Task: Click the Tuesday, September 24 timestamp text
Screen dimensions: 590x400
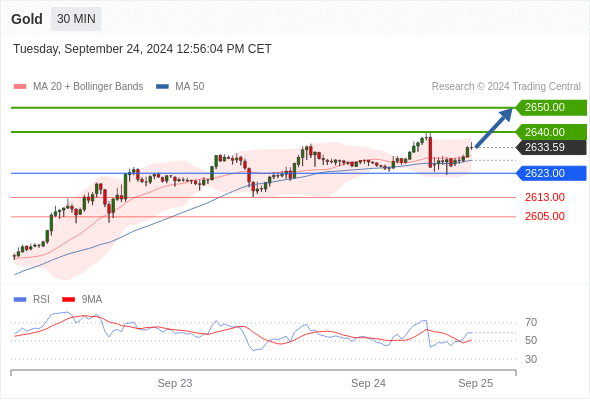Action: pyautogui.click(x=142, y=49)
